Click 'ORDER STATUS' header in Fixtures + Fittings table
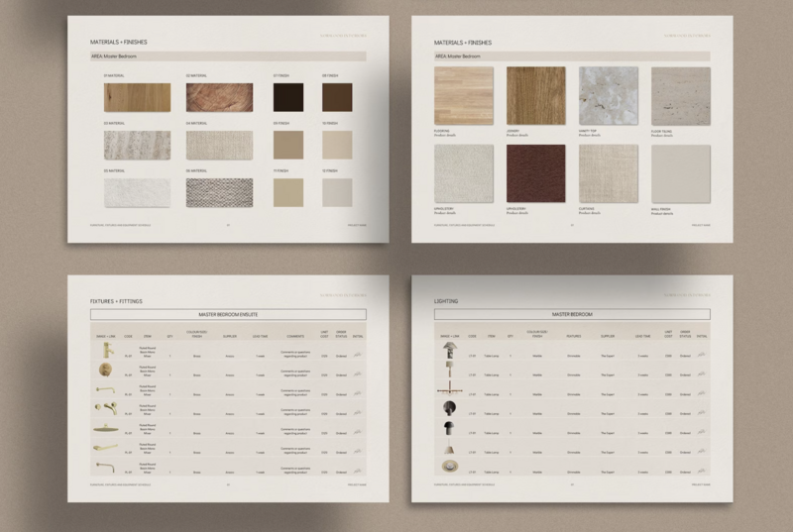 pyautogui.click(x=341, y=334)
